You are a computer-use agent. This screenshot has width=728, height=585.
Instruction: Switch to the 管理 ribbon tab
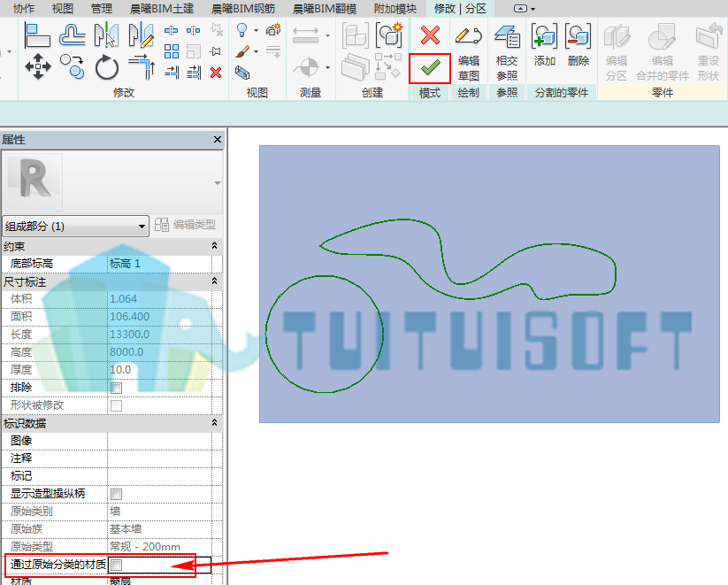[101, 8]
